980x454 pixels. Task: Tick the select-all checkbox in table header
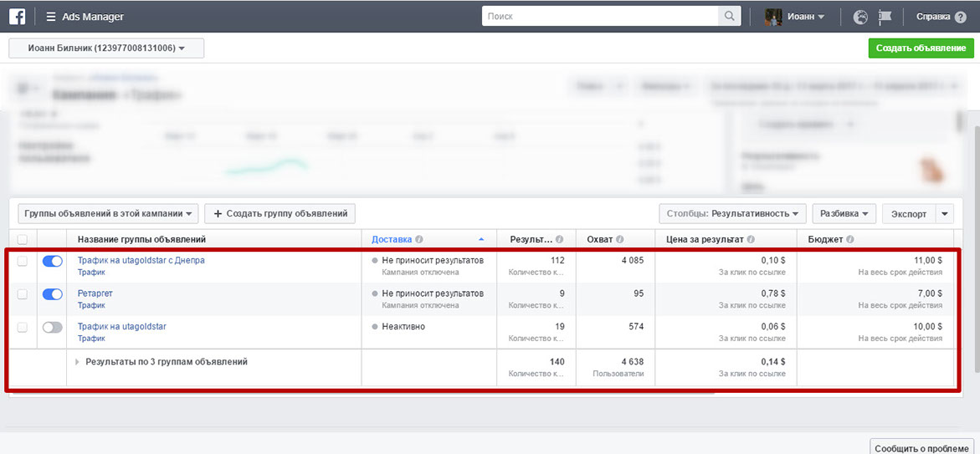pyautogui.click(x=23, y=239)
